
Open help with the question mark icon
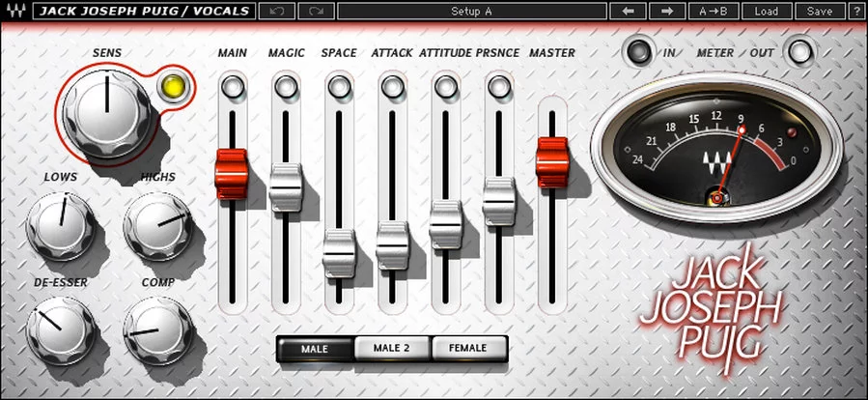pos(854,12)
